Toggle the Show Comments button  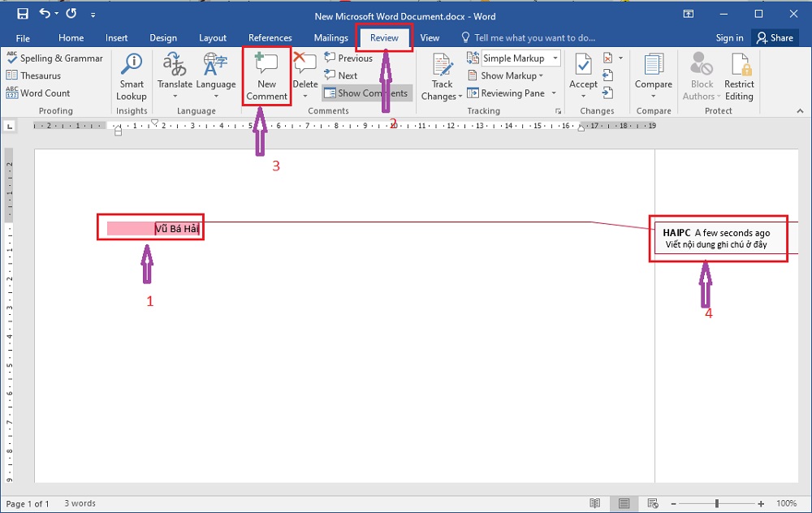pyautogui.click(x=366, y=93)
